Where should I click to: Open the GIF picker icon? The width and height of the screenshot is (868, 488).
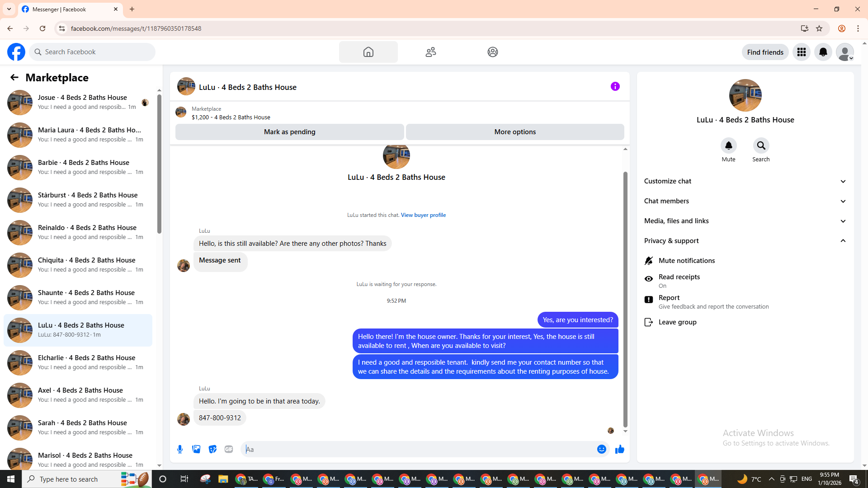(229, 449)
